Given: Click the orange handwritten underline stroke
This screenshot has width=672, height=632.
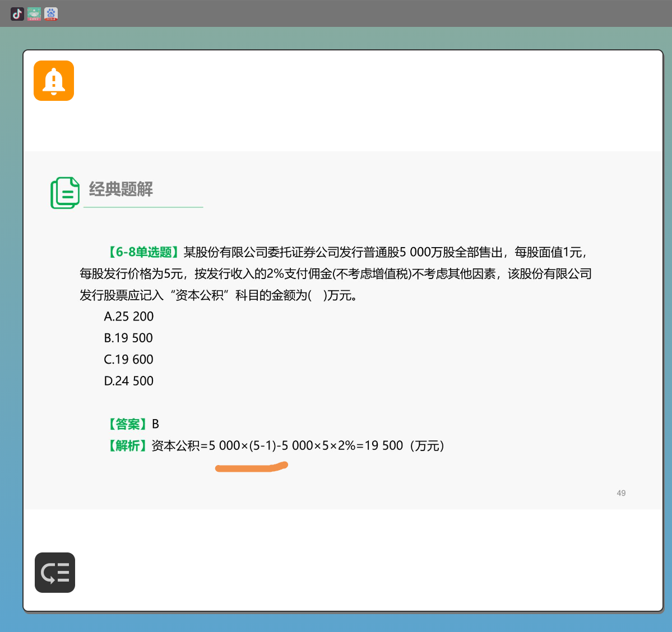Looking at the screenshot, I should 252,467.
